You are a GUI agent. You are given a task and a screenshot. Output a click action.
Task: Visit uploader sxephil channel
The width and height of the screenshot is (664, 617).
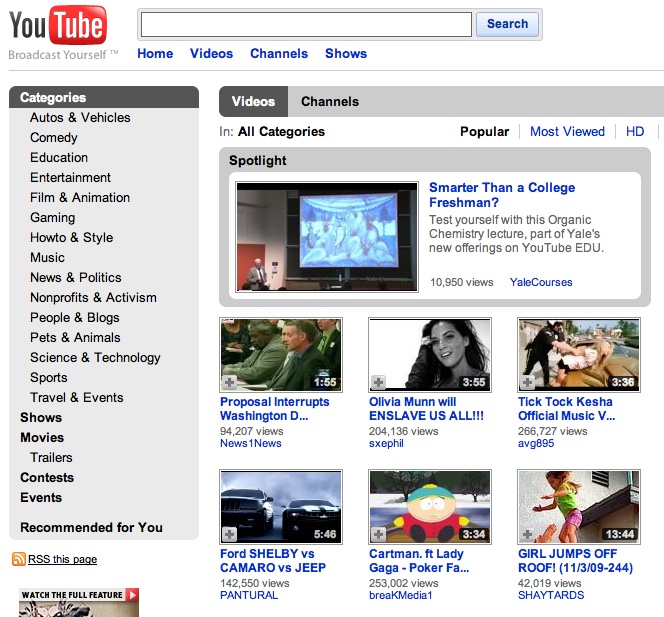[x=386, y=443]
